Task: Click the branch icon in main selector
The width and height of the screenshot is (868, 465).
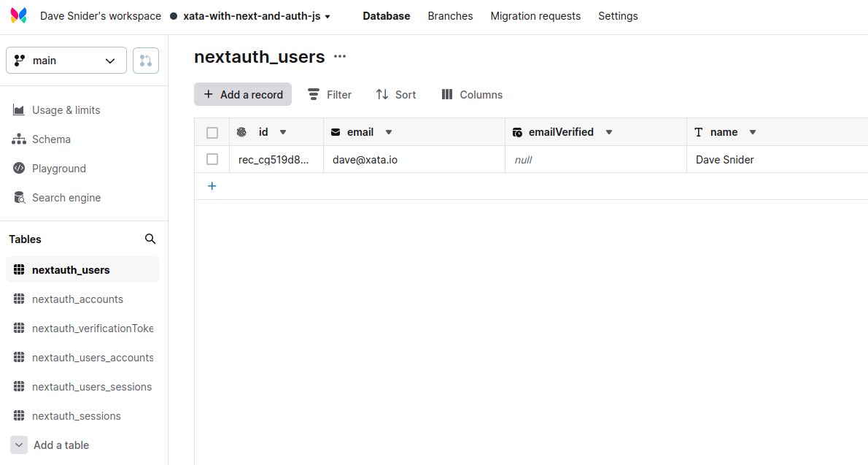Action: pos(20,61)
